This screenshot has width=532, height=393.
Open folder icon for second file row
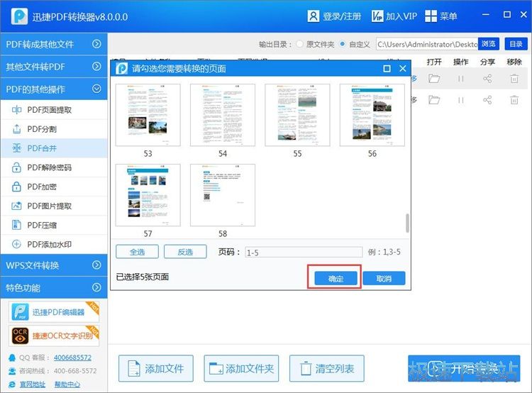434,100
